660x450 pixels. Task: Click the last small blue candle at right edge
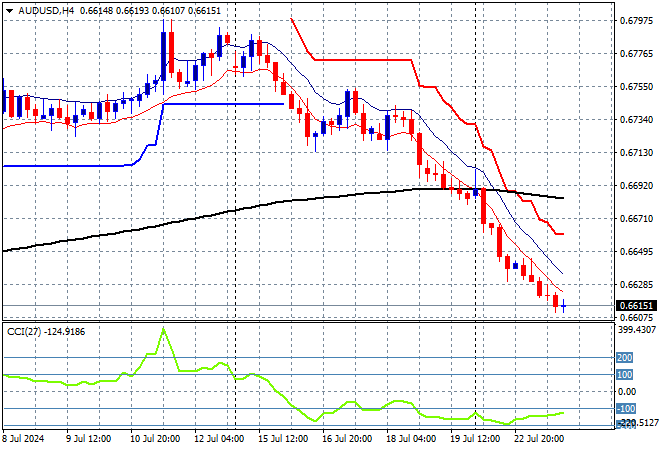click(563, 306)
